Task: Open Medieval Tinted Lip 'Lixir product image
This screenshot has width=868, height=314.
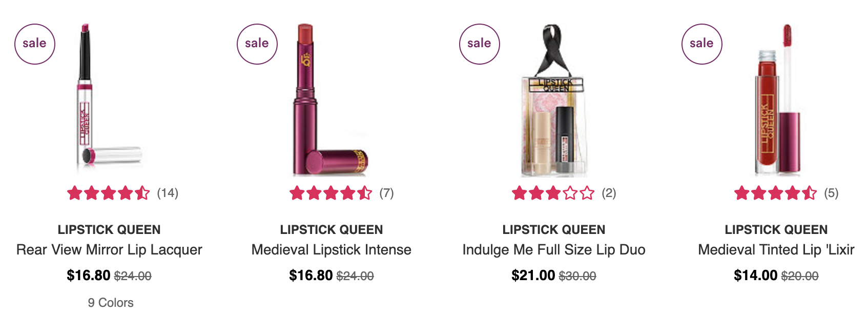Action: tap(776, 100)
